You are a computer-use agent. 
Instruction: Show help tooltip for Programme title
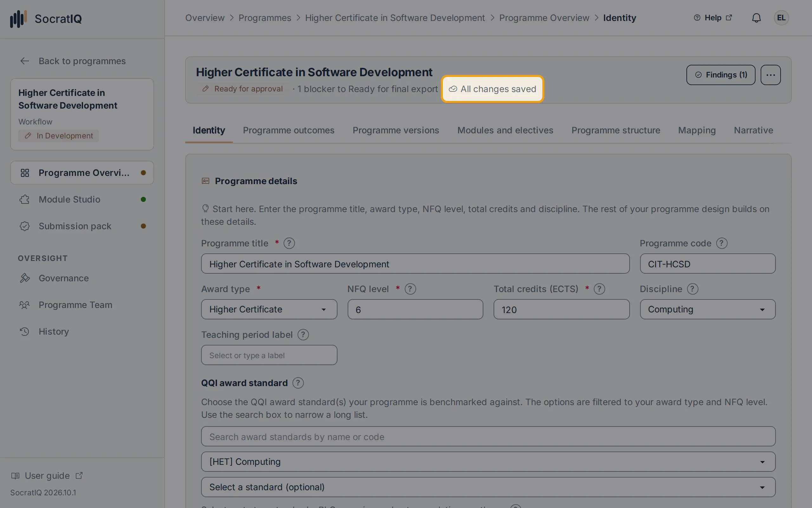point(289,243)
